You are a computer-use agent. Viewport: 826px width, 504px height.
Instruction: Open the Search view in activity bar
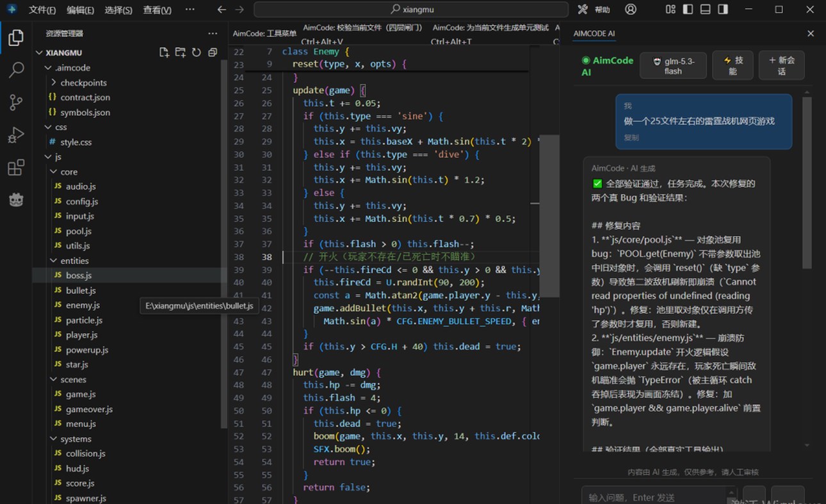[x=16, y=70]
